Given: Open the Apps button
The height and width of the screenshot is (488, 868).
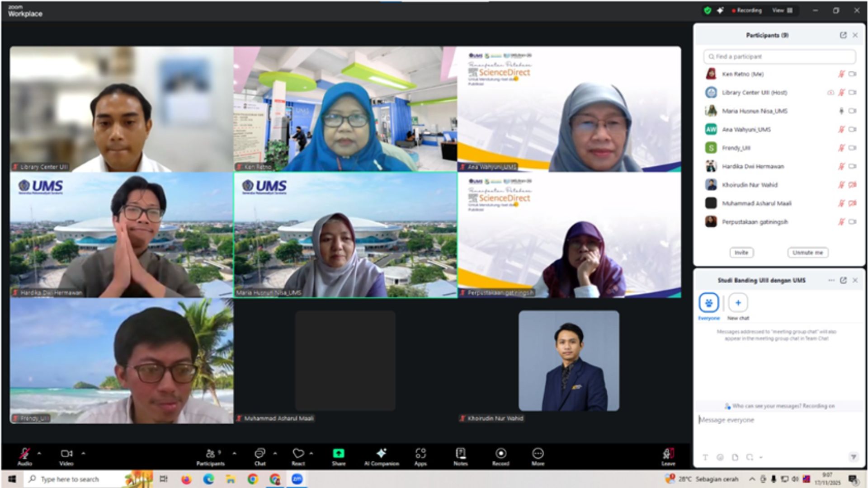Looking at the screenshot, I should (420, 456).
